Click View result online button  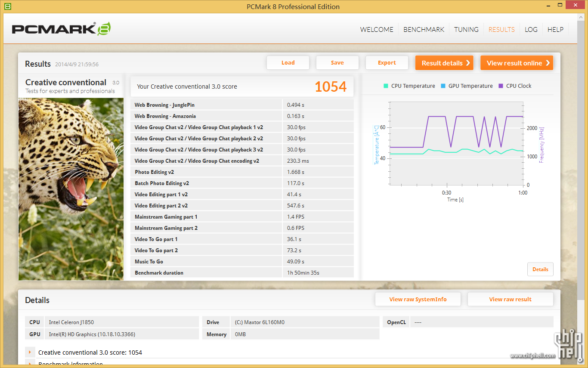pos(517,63)
